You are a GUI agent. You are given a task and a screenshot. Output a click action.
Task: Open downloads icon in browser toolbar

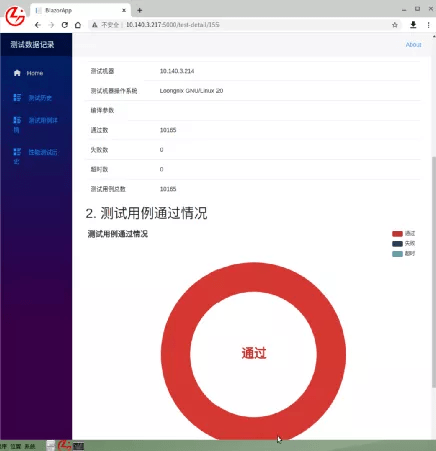[413, 25]
